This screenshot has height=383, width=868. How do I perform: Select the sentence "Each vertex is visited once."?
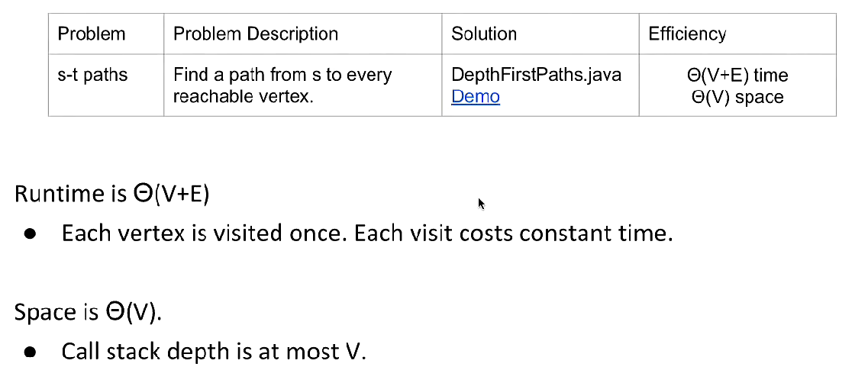[x=205, y=233]
